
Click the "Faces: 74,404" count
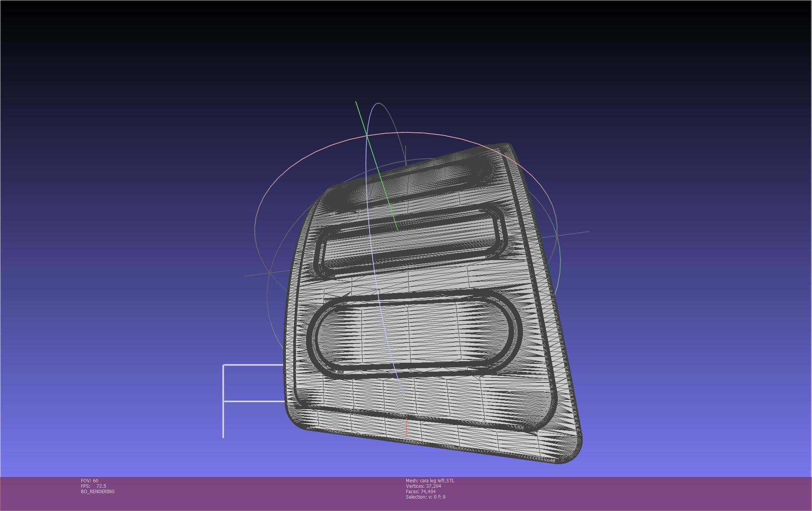pyautogui.click(x=421, y=491)
